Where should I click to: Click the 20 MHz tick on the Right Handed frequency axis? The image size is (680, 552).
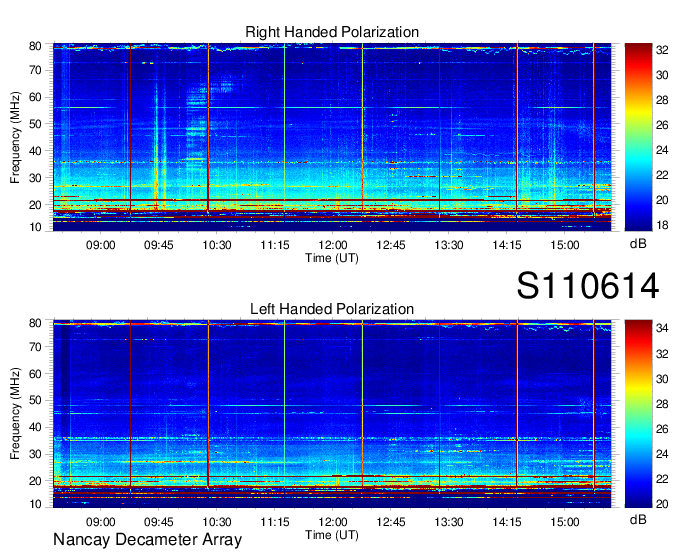click(35, 205)
